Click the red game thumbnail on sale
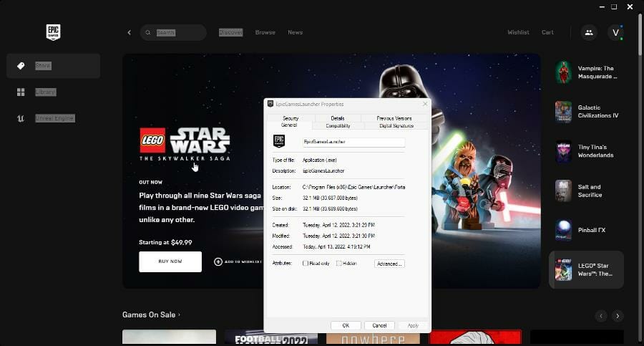The width and height of the screenshot is (644, 346). 475,337
